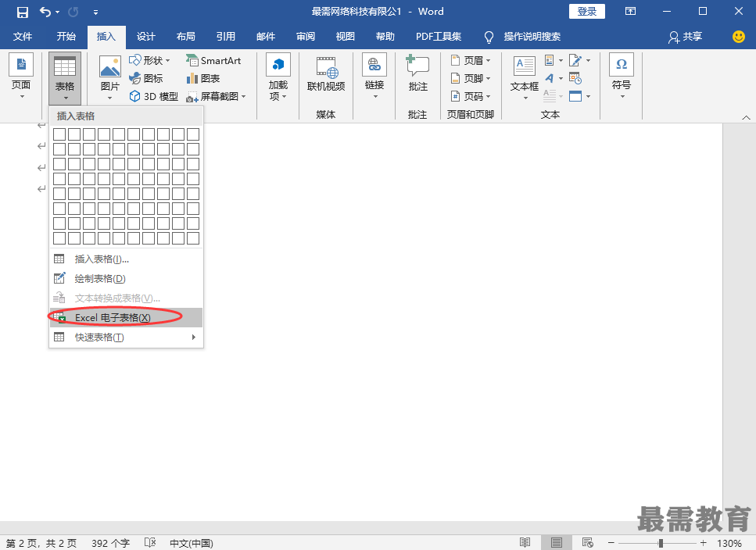Insert a signature line icon
The image size is (756, 550).
[579, 60]
